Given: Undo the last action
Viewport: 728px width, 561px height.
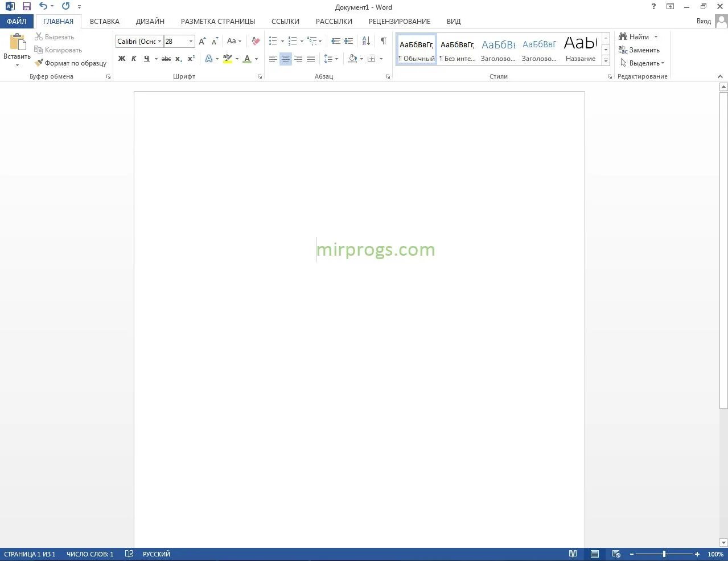Looking at the screenshot, I should pyautogui.click(x=43, y=7).
